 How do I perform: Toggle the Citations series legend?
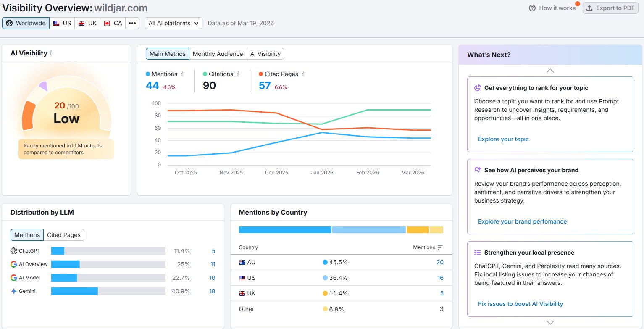click(218, 74)
